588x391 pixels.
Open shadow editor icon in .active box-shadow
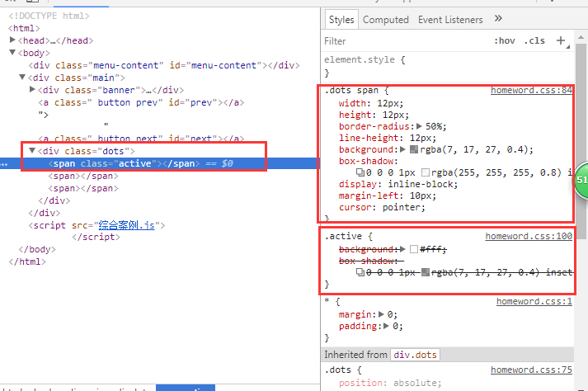tap(360, 272)
